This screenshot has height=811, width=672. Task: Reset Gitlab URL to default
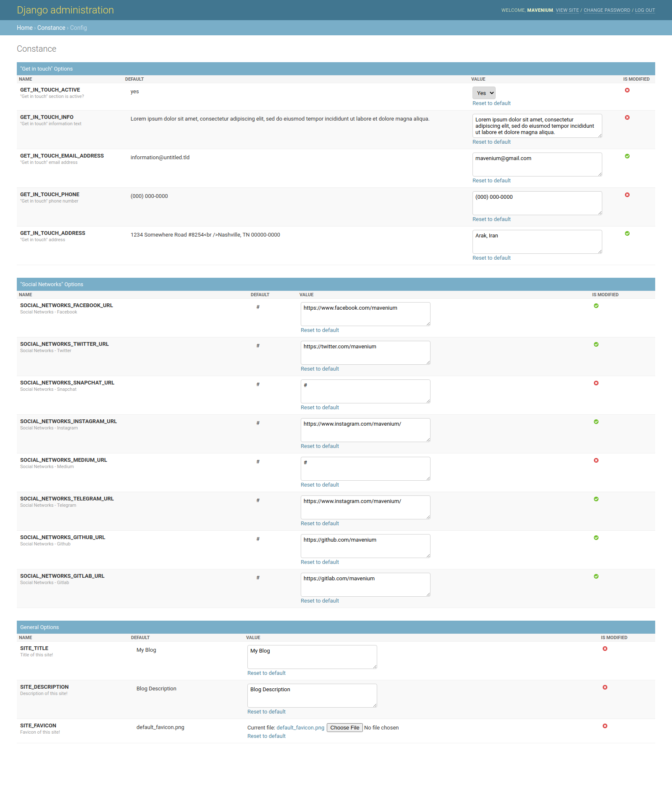click(320, 601)
